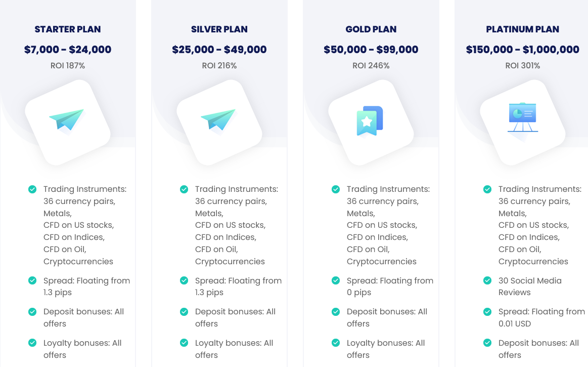Select the SILVER PLAN heading
The width and height of the screenshot is (588, 367).
[x=219, y=29]
